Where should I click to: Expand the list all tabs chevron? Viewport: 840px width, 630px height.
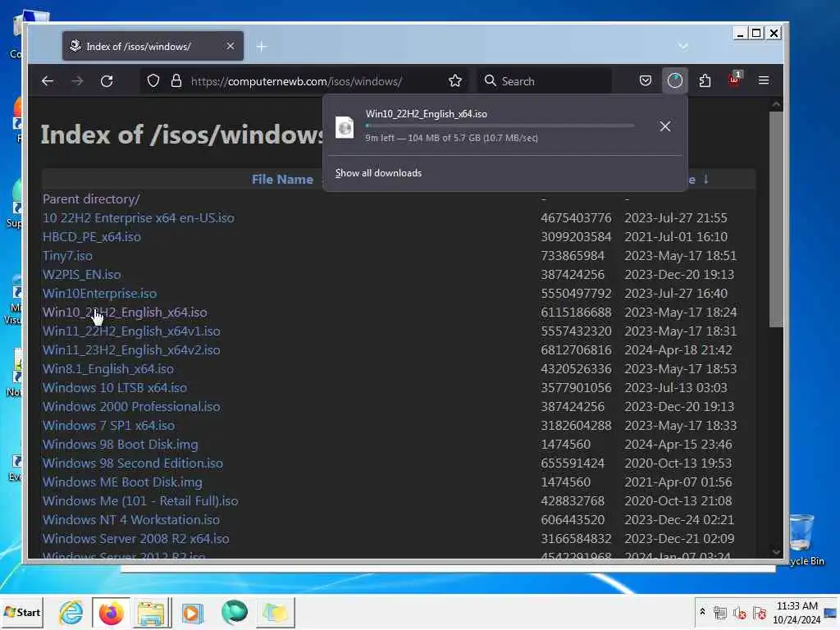tap(683, 46)
